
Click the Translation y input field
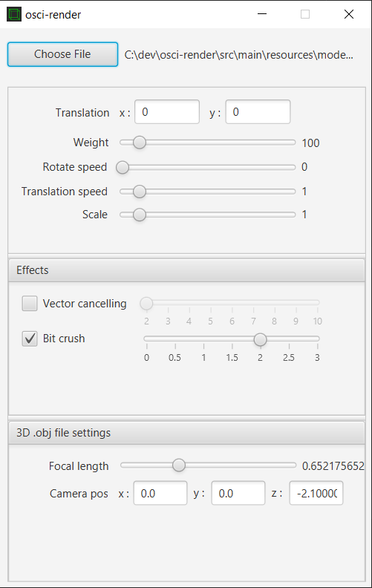tap(258, 112)
